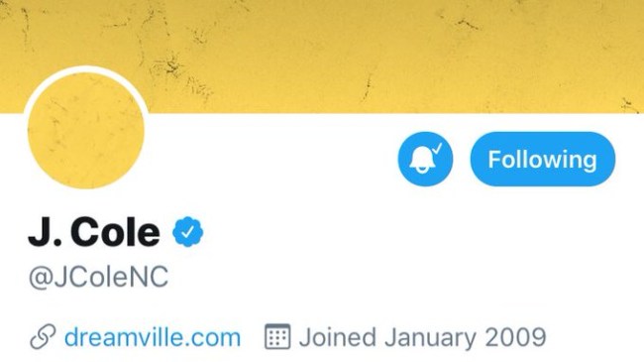Click the Joined January 2009 text
The image size is (644, 362).
coord(422,337)
